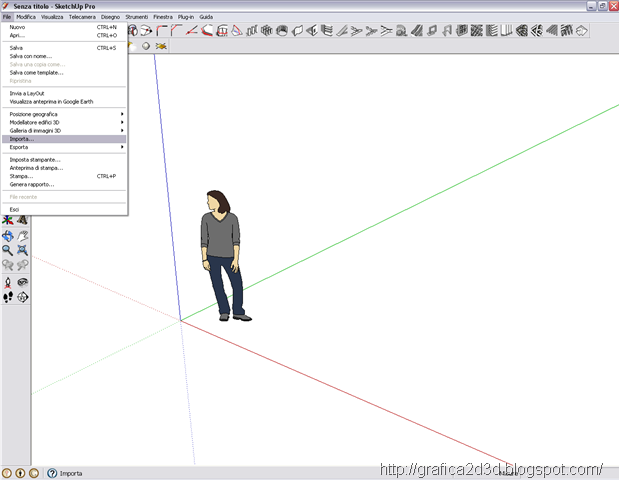619x480 pixels.
Task: Expand the Esporta submenu
Action: [64, 147]
